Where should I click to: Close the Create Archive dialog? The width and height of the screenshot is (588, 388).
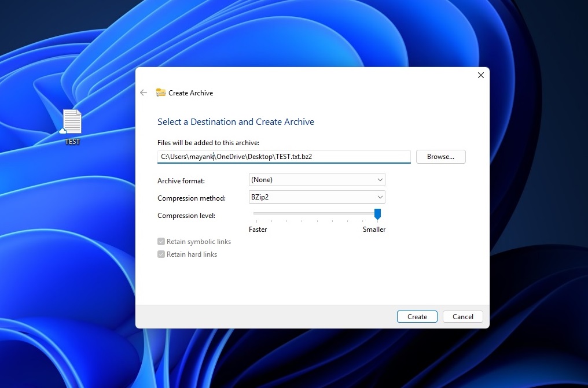[x=481, y=75]
